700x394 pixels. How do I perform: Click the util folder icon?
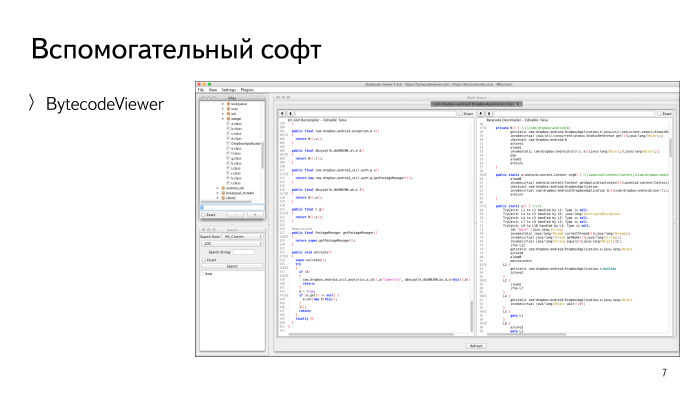point(228,114)
